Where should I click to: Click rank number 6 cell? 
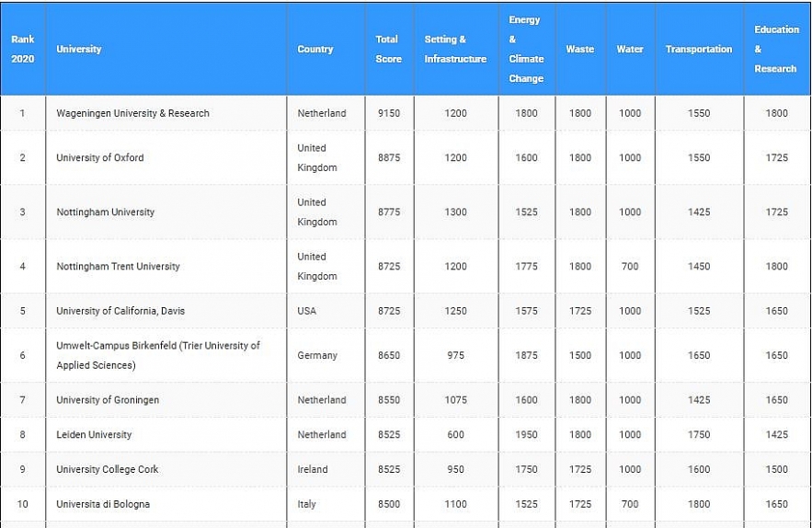click(x=22, y=355)
